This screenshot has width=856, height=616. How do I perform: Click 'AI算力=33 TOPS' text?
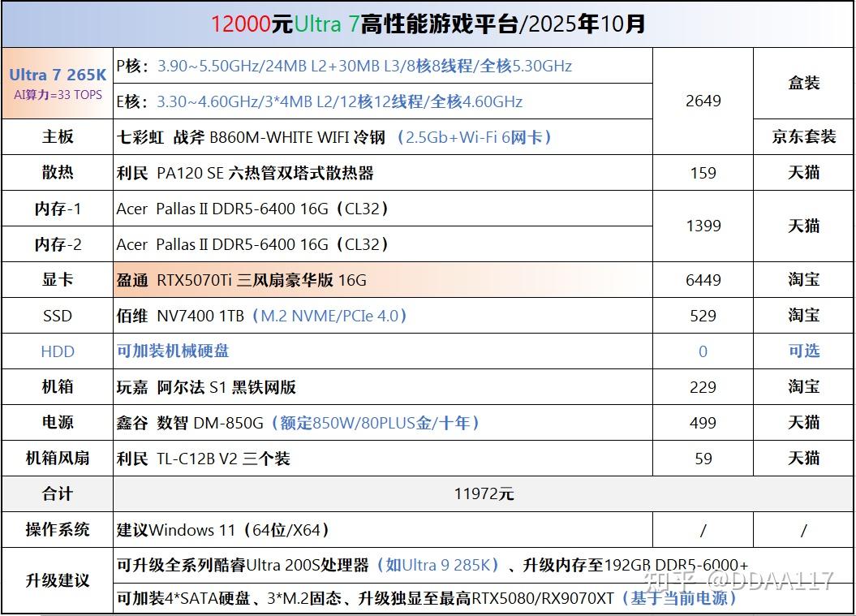coord(58,94)
